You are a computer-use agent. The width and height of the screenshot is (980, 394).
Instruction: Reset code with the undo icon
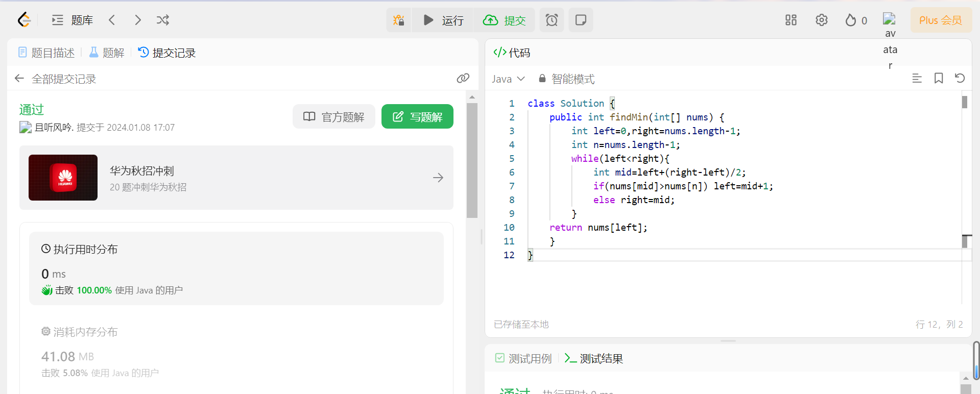tap(960, 78)
